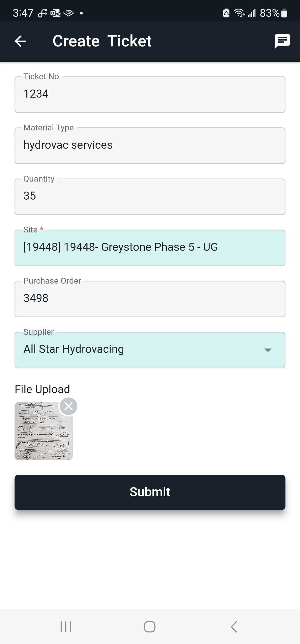Screen dimensions: 300x644
Task: Focus the Material Type field
Action: (x=150, y=146)
